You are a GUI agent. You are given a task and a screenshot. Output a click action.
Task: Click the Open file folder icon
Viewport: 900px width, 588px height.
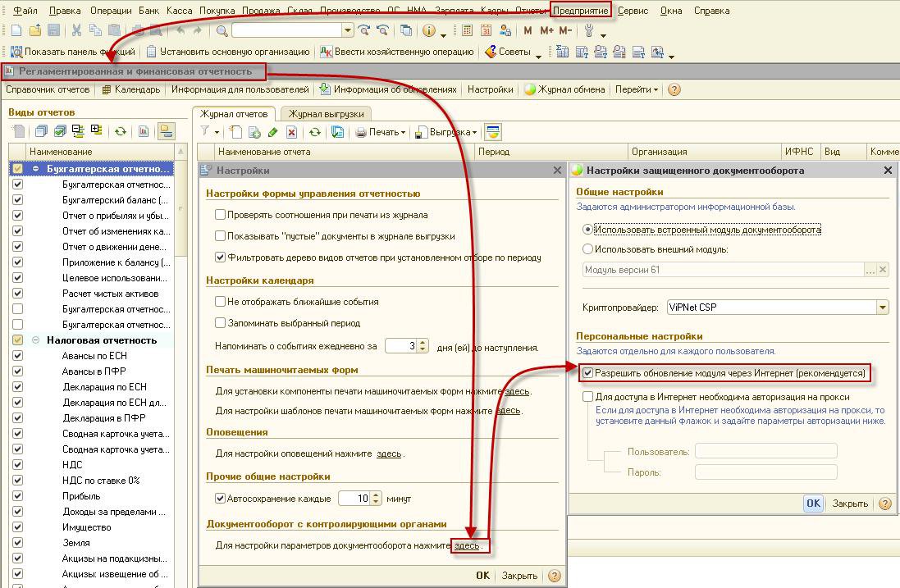tap(35, 30)
